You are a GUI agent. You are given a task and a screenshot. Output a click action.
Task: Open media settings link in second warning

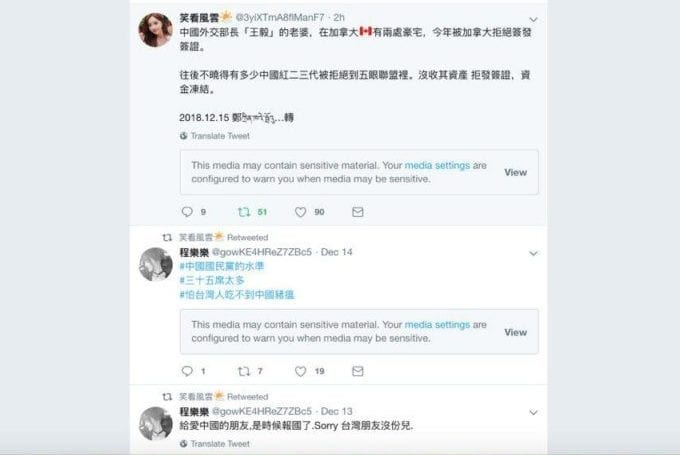437,324
